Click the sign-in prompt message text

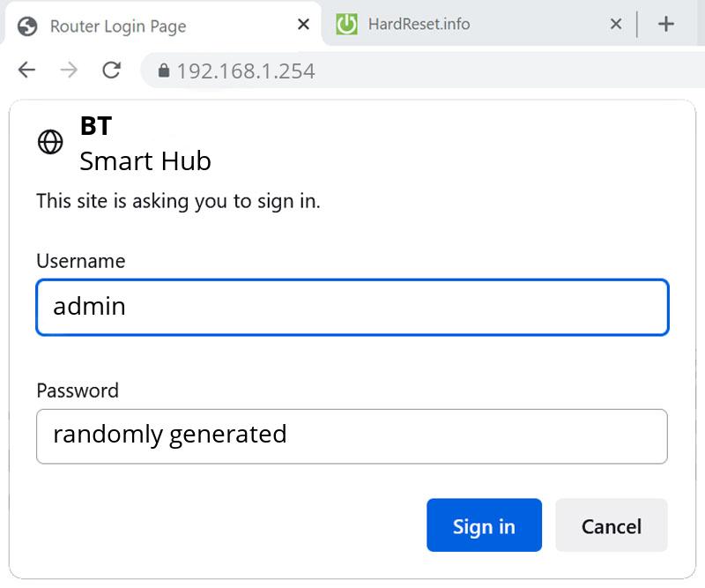178,201
